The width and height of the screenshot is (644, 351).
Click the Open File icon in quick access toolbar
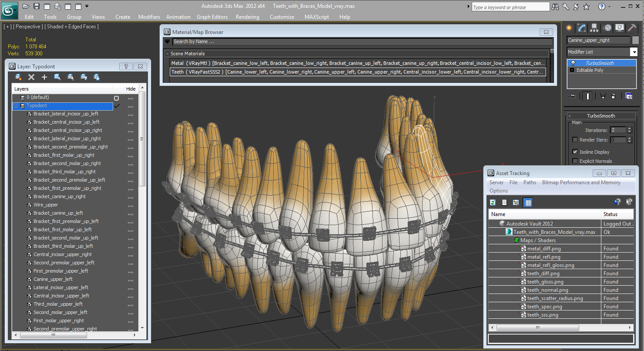click(x=26, y=6)
